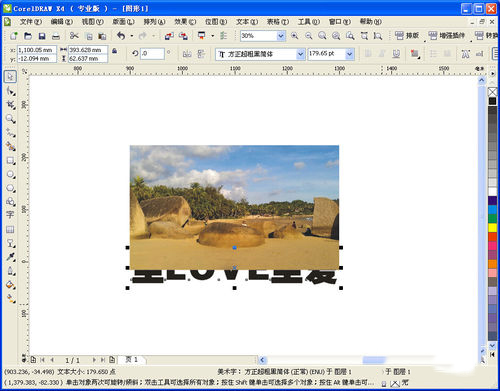The width and height of the screenshot is (500, 391).
Task: Open the font name dropdown arrow
Action: pos(301,54)
